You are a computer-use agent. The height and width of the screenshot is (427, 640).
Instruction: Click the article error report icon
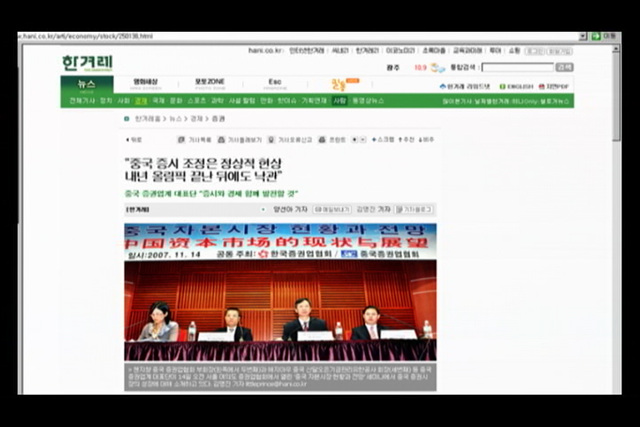[279, 140]
